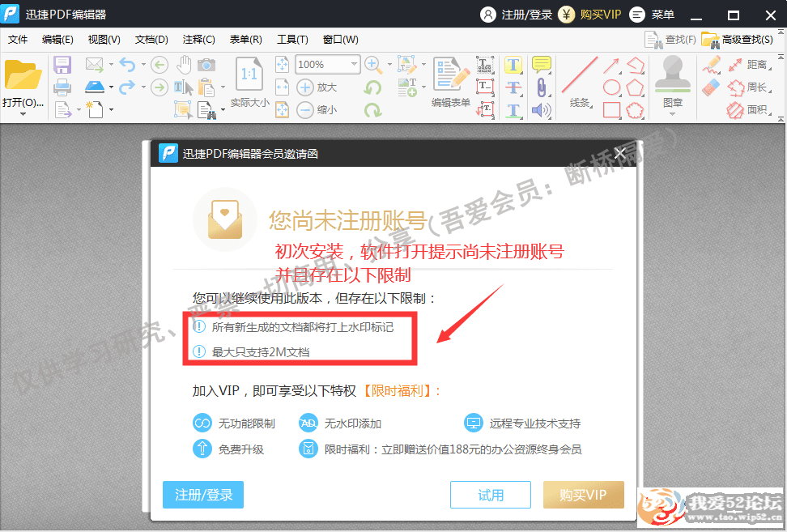Screen dimensions: 787x532
Task: Expand the 打开(O) dropdown arrow
Action: click(23, 114)
